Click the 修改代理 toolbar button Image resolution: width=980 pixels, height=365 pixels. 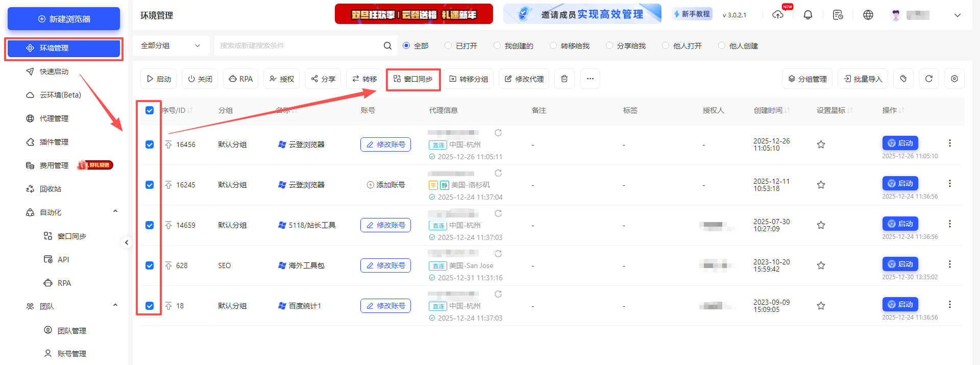click(524, 79)
